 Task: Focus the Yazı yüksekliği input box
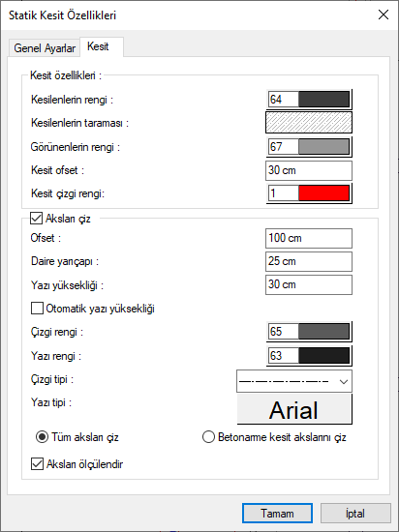309,284
